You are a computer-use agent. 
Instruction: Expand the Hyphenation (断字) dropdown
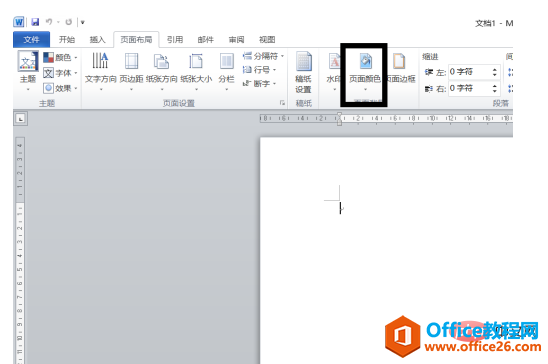[259, 84]
